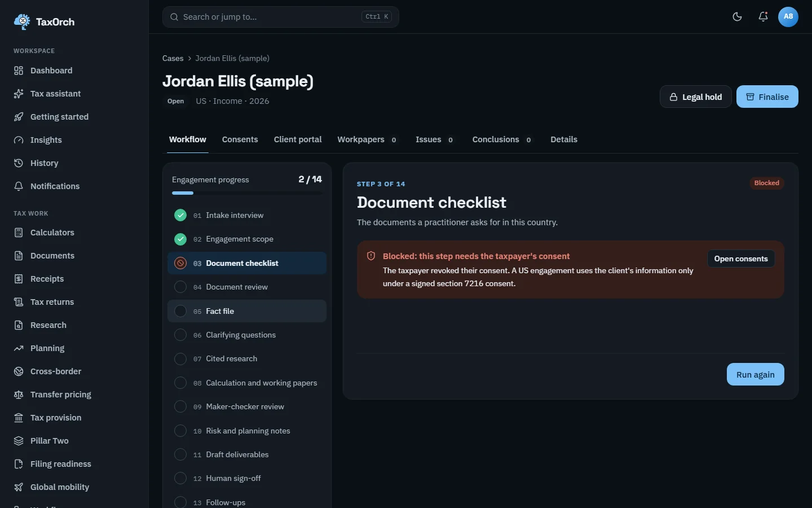
Task: Click the Getting started rocket icon
Action: pos(19,117)
